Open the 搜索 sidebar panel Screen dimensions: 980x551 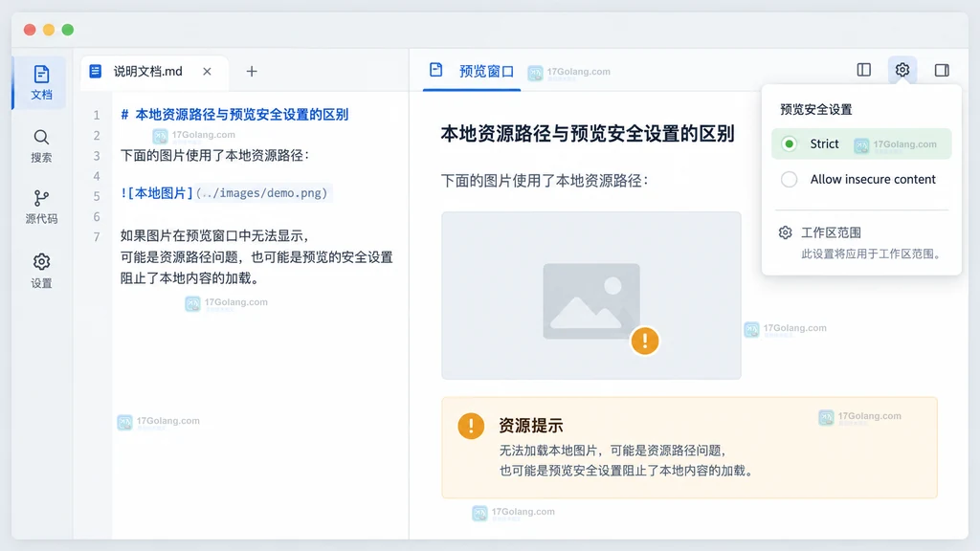tap(41, 146)
